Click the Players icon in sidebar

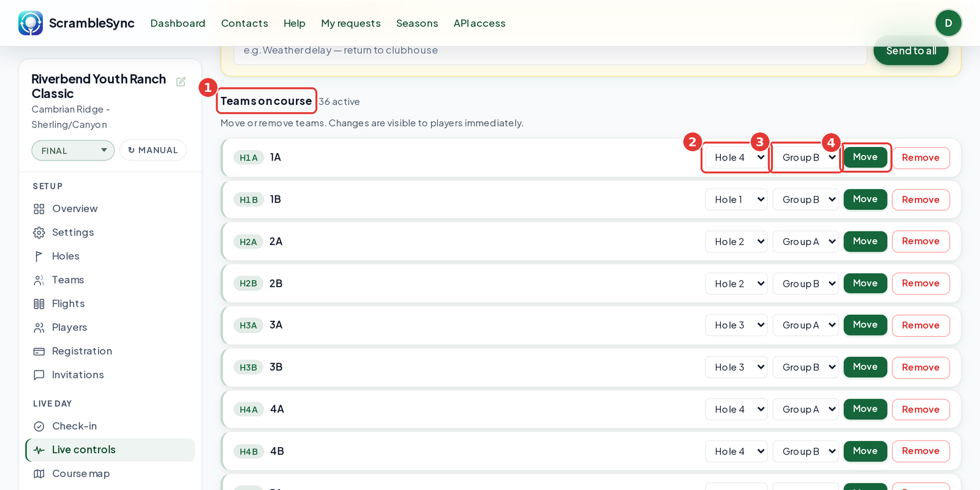click(39, 328)
